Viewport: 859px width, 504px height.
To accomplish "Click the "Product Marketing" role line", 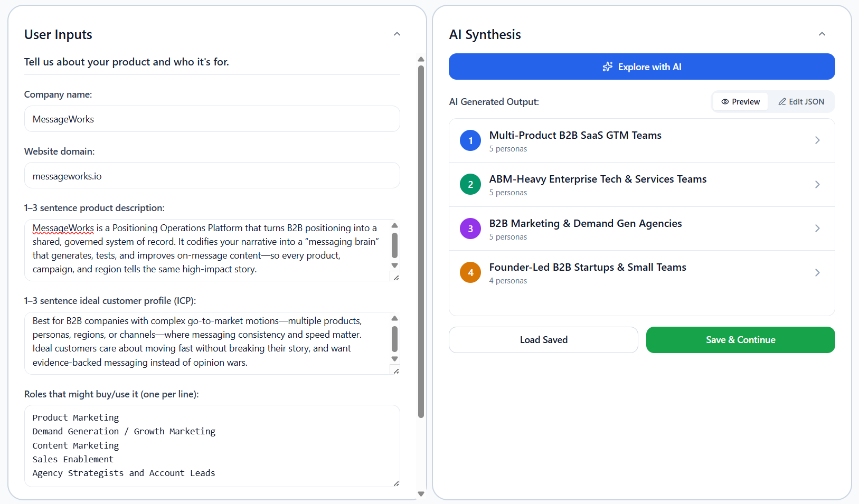I will pos(75,417).
